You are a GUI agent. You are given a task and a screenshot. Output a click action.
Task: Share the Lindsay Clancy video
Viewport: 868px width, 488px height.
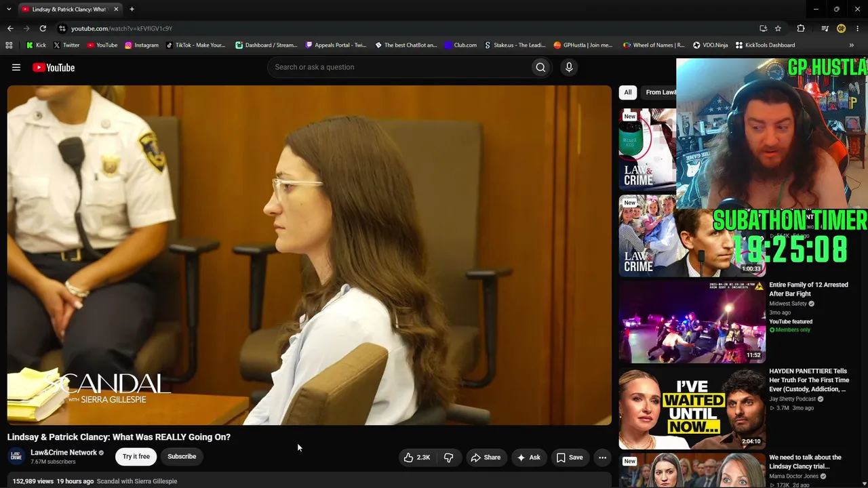point(486,457)
